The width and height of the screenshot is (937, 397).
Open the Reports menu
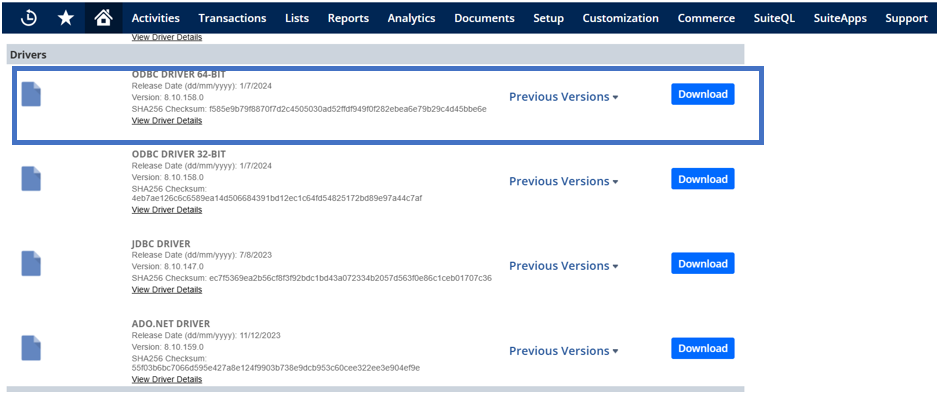tap(348, 18)
